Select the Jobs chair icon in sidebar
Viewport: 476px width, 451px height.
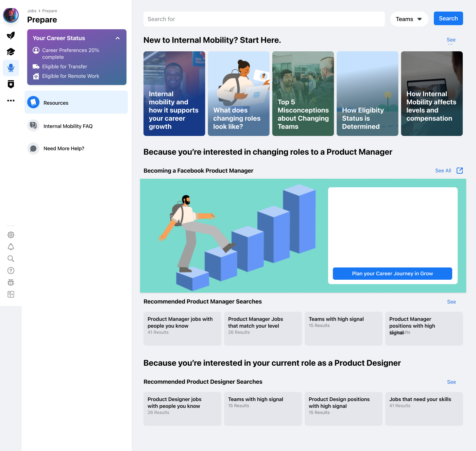11,68
